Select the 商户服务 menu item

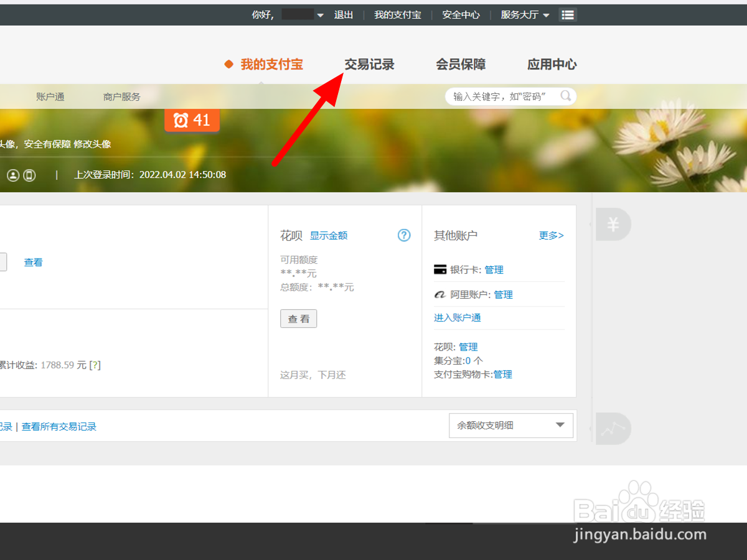pyautogui.click(x=121, y=96)
